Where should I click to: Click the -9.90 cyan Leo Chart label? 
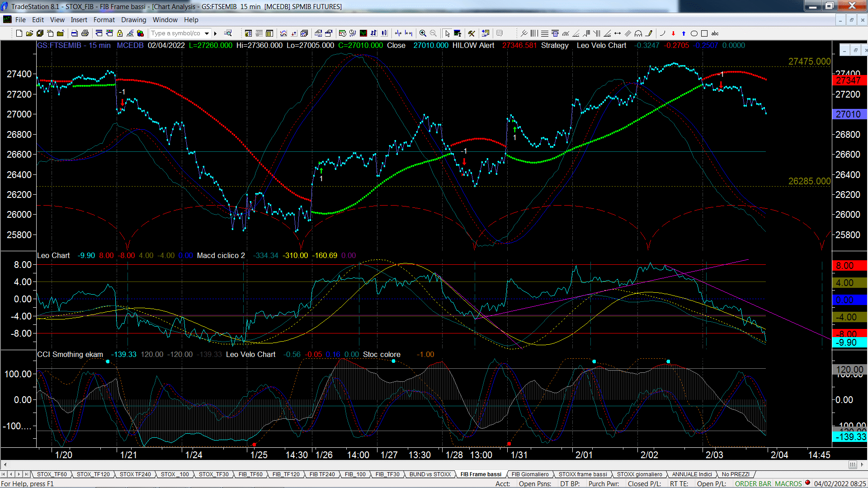pyautogui.click(x=849, y=343)
